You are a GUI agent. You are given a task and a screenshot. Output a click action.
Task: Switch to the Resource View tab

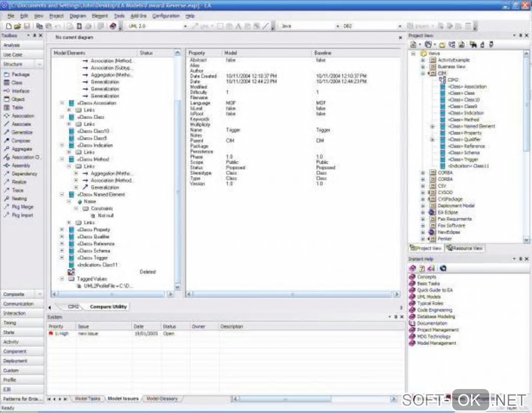point(465,248)
